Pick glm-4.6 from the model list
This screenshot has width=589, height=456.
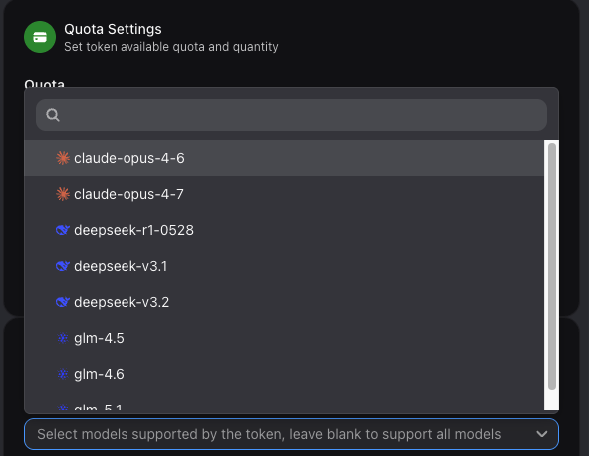point(284,374)
